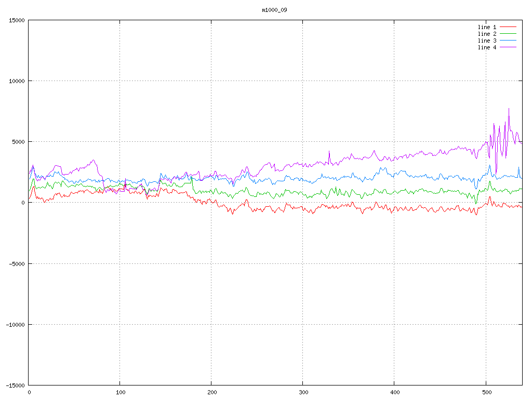Screen dimensions: 532x399
Task: Click the -15000 y-axis tick label
Action: [15, 385]
